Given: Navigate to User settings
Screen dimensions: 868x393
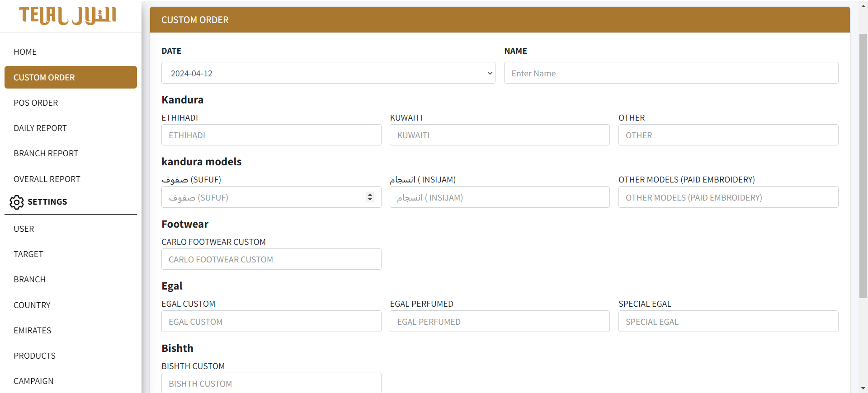Looking at the screenshot, I should pos(24,229).
